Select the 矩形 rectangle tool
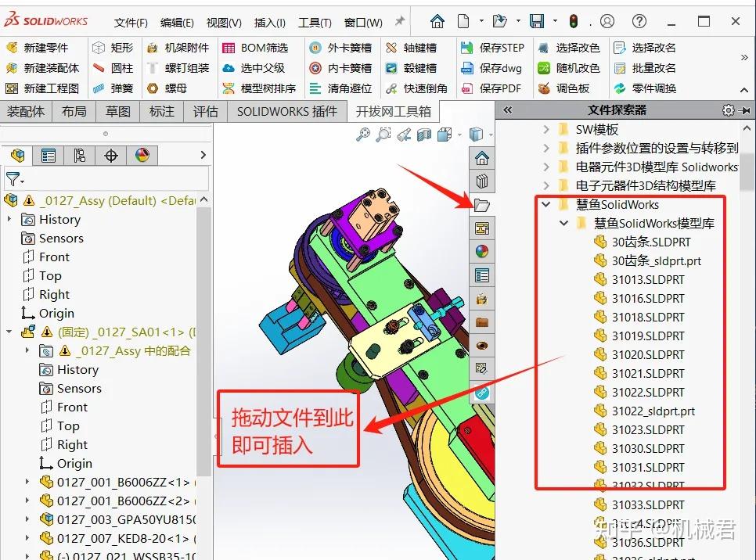Viewport: 756px width, 560px height. pyautogui.click(x=113, y=48)
